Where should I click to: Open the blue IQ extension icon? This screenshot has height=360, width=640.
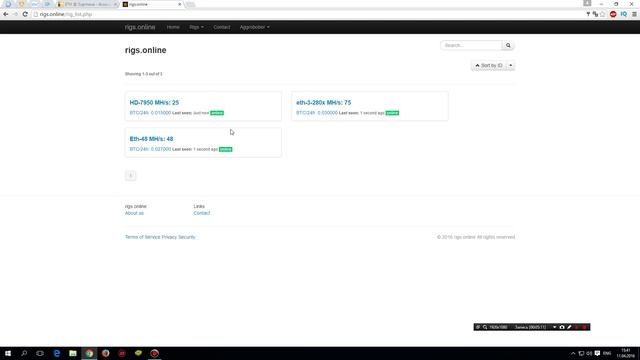point(624,14)
